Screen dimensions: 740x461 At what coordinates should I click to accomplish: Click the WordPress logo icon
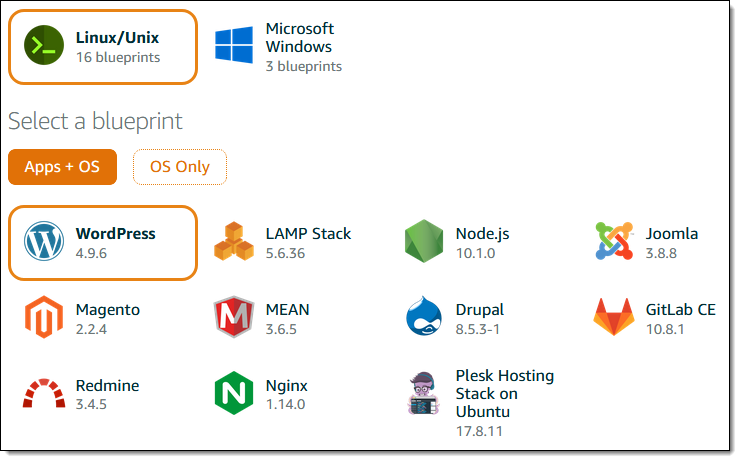coord(44,242)
